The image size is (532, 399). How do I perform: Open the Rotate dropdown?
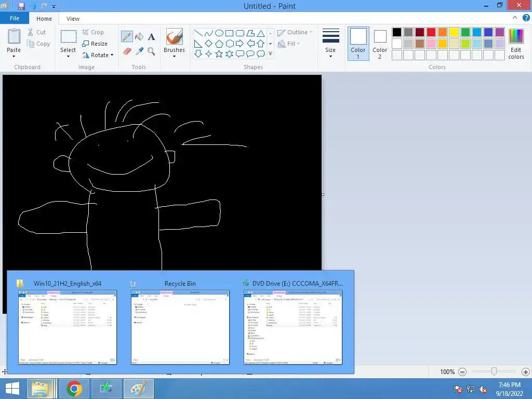(97, 55)
